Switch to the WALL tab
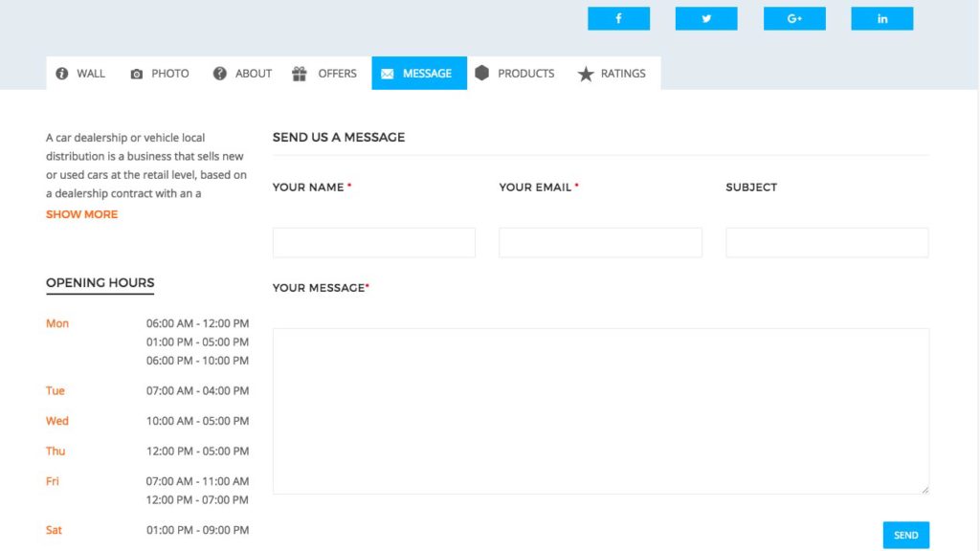Image resolution: width=980 pixels, height=551 pixels. coord(80,73)
